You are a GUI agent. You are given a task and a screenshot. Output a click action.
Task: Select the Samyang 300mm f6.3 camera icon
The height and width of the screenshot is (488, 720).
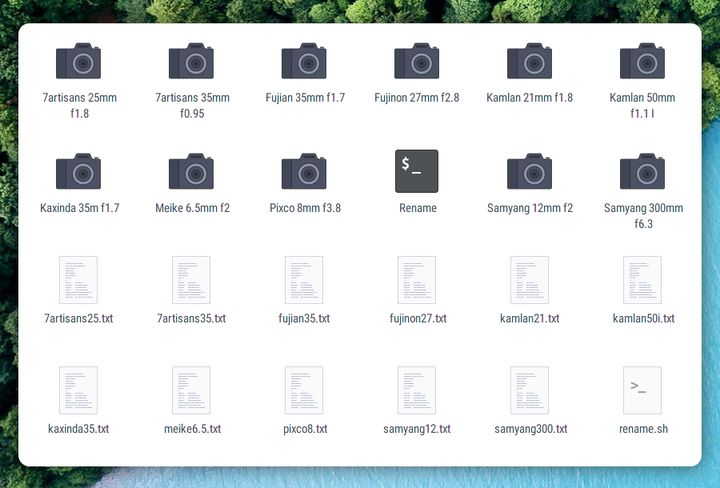tap(642, 171)
